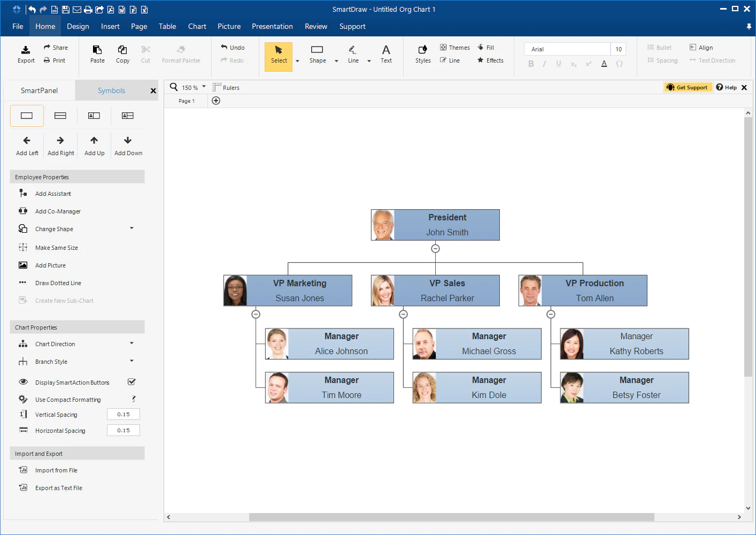Screen dimensions: 756x535
Task: Toggle Display SmartAction Buttons checkbox
Action: click(x=132, y=382)
